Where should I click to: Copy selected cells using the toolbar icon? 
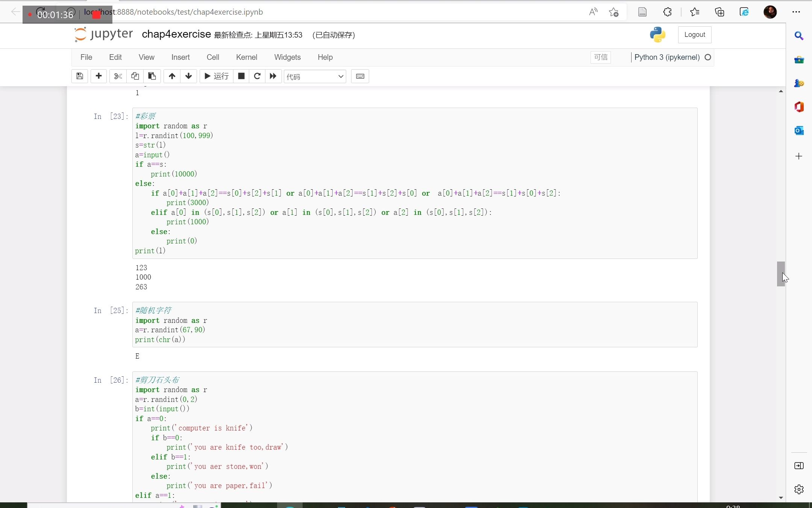click(135, 76)
